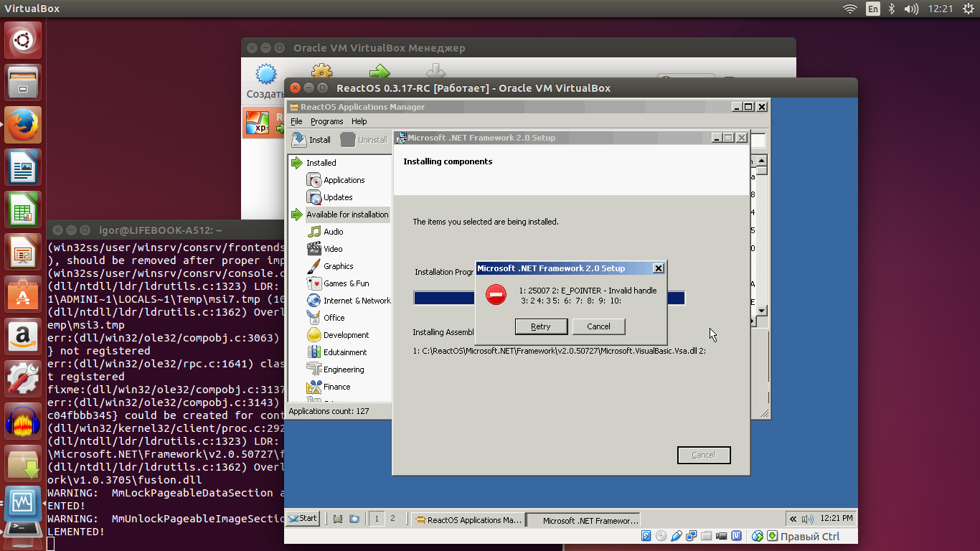Click the Ubuntu panel Wi-Fi indicator
Viewport: 980px width, 551px height.
click(x=850, y=9)
